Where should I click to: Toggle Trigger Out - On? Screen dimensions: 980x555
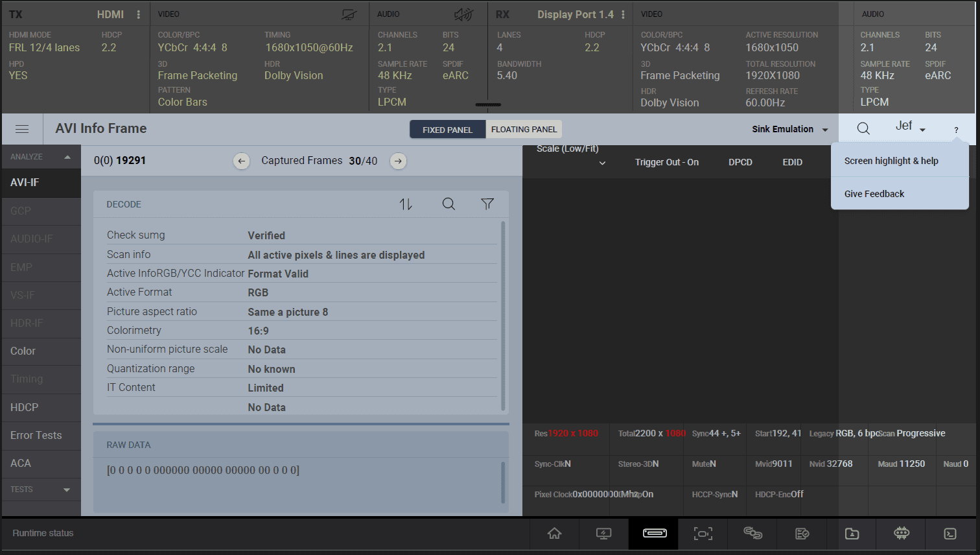(x=667, y=162)
